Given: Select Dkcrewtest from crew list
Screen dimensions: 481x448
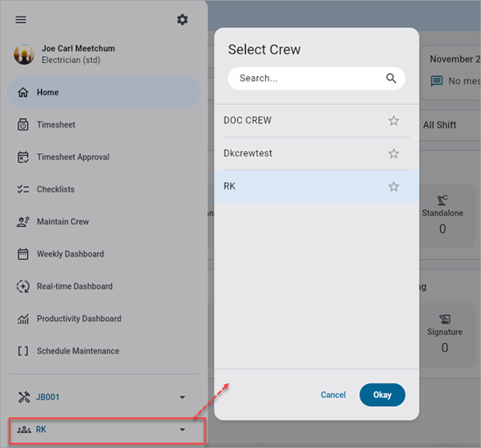Looking at the screenshot, I should tap(317, 153).
